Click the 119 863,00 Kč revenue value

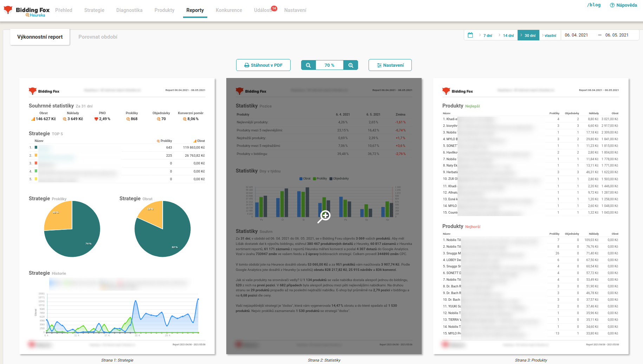click(194, 148)
